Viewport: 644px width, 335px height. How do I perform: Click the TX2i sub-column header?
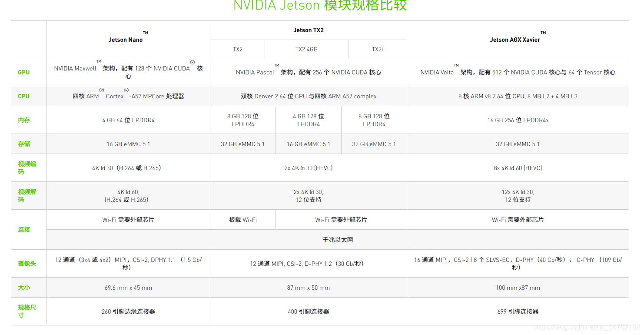coord(378,49)
